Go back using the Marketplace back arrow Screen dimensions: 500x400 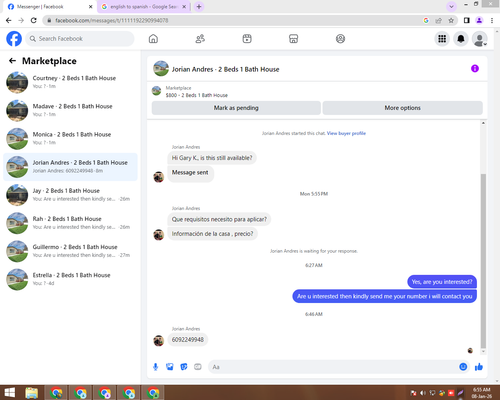(x=12, y=61)
